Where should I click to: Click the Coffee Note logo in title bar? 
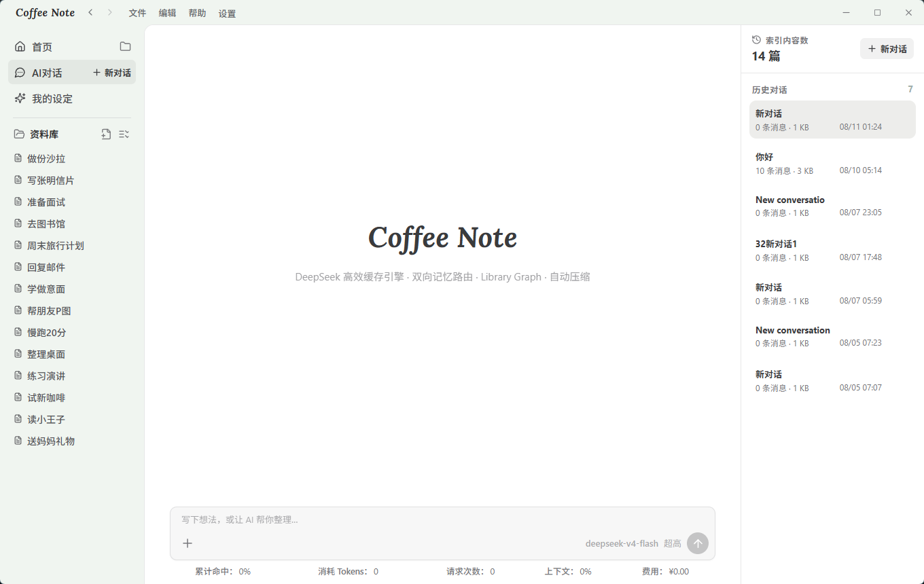[46, 13]
